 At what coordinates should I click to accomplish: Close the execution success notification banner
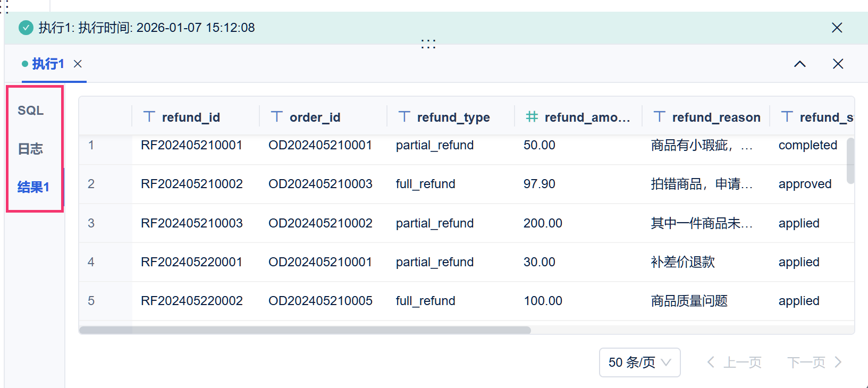837,28
